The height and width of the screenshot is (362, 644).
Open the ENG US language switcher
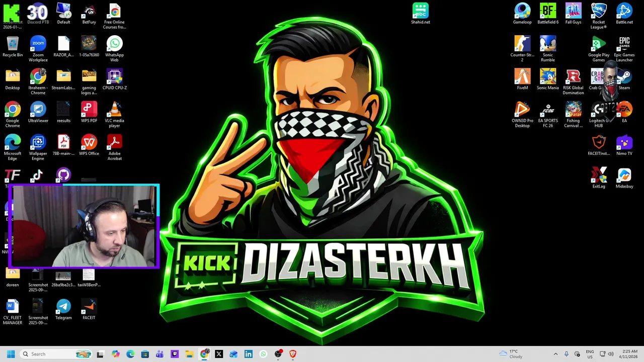coord(590,354)
